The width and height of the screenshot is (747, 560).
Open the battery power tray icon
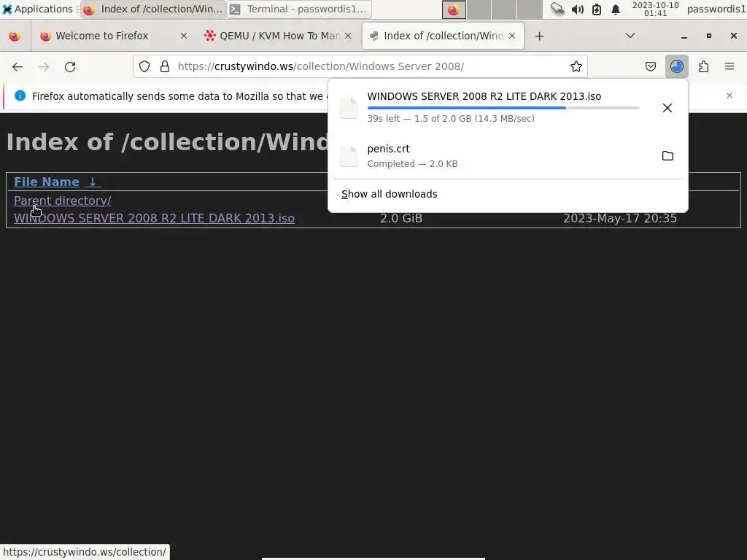(597, 9)
